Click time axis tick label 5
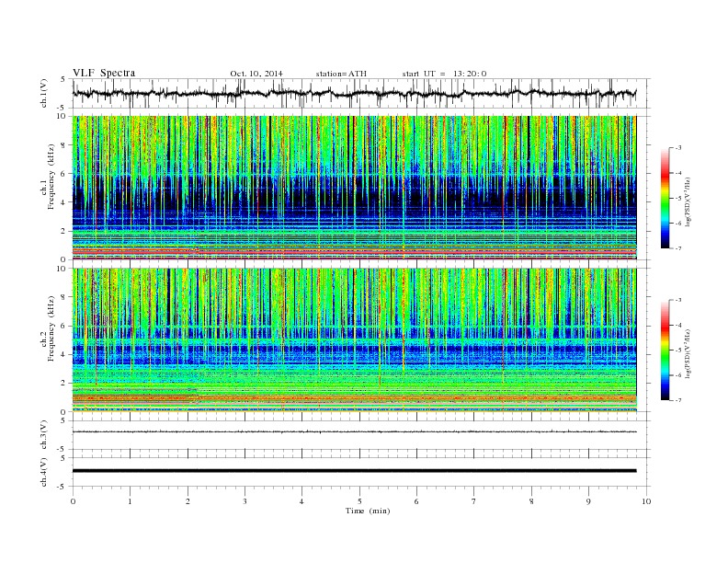This screenshot has height=563, width=728. [x=359, y=501]
